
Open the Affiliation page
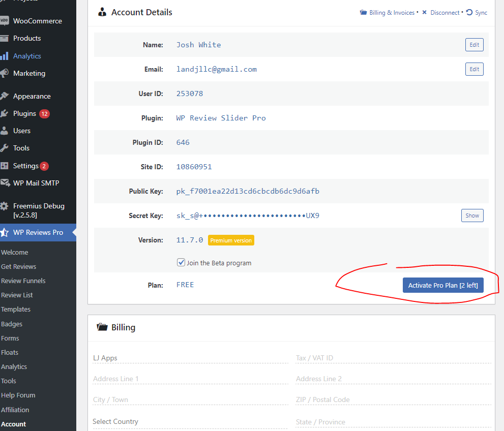pyautogui.click(x=15, y=410)
